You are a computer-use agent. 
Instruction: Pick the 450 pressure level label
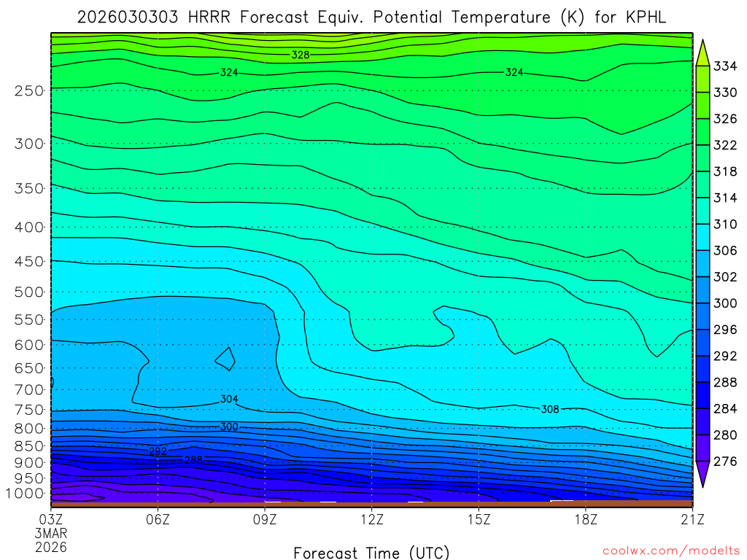pos(29,262)
